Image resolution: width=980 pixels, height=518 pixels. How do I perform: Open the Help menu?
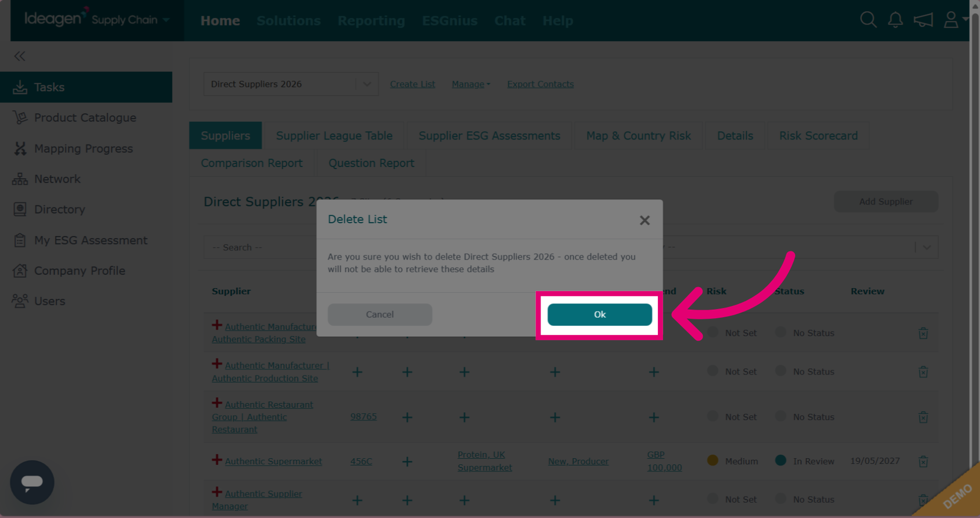[x=557, y=21]
